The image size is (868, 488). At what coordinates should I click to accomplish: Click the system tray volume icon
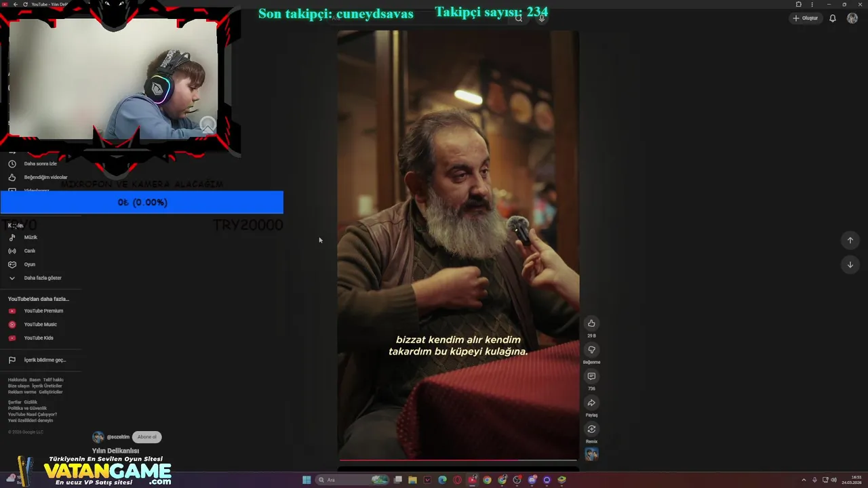[833, 480]
